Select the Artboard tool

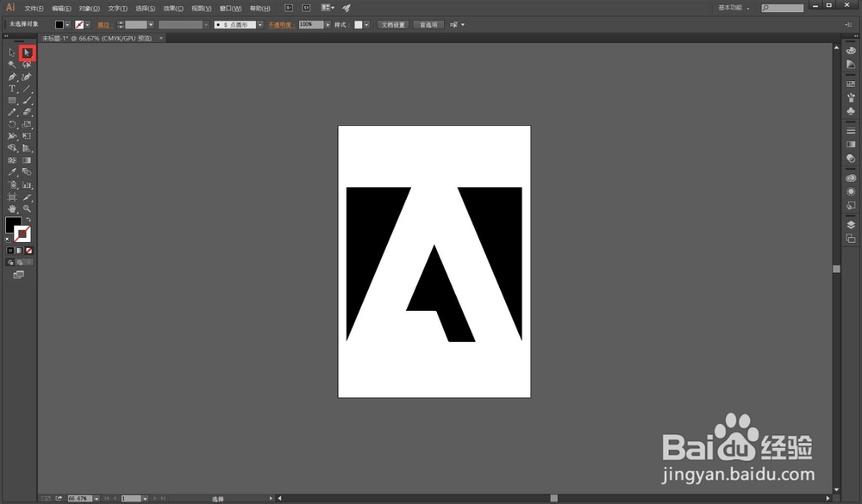click(11, 196)
